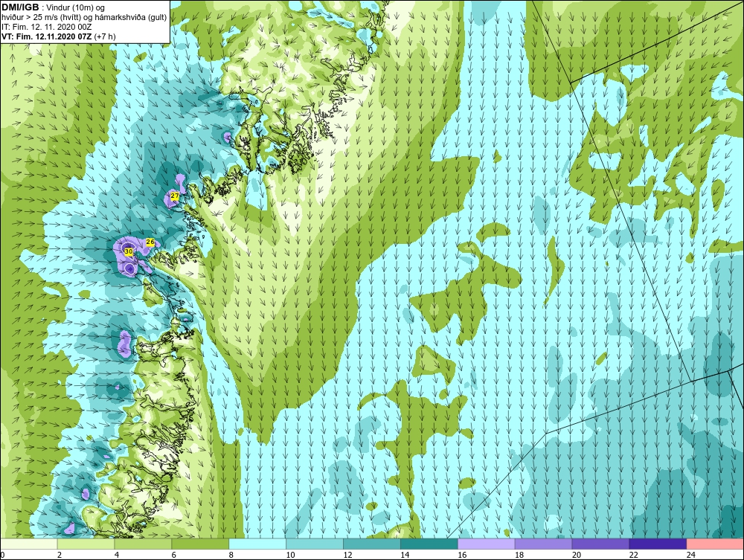Click the legend scale number 24
744x560 pixels.
(691, 555)
